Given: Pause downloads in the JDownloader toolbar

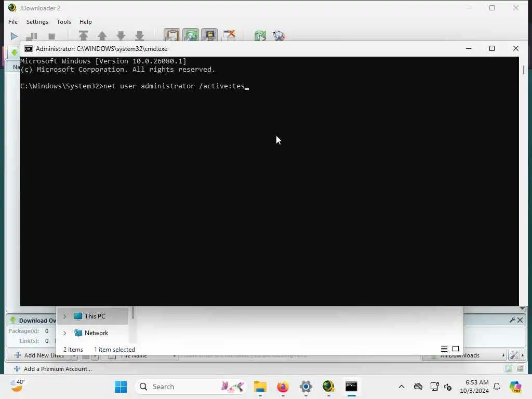Looking at the screenshot, I should coord(32,36).
